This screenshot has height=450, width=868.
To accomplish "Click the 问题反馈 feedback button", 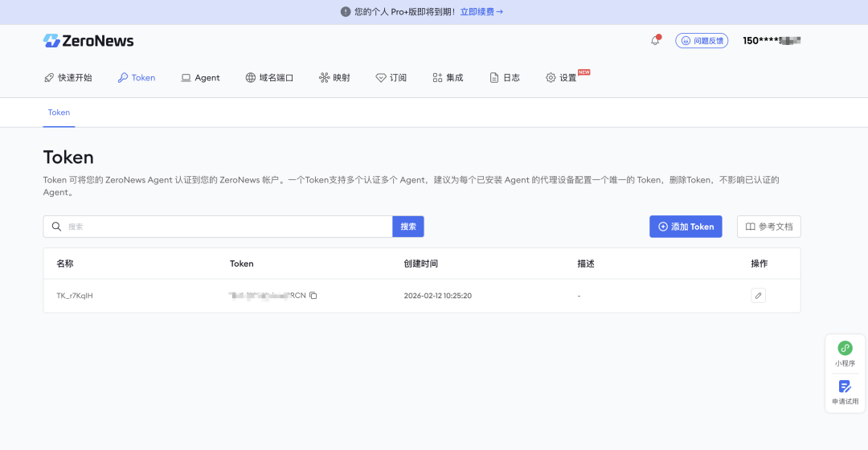I will [702, 40].
